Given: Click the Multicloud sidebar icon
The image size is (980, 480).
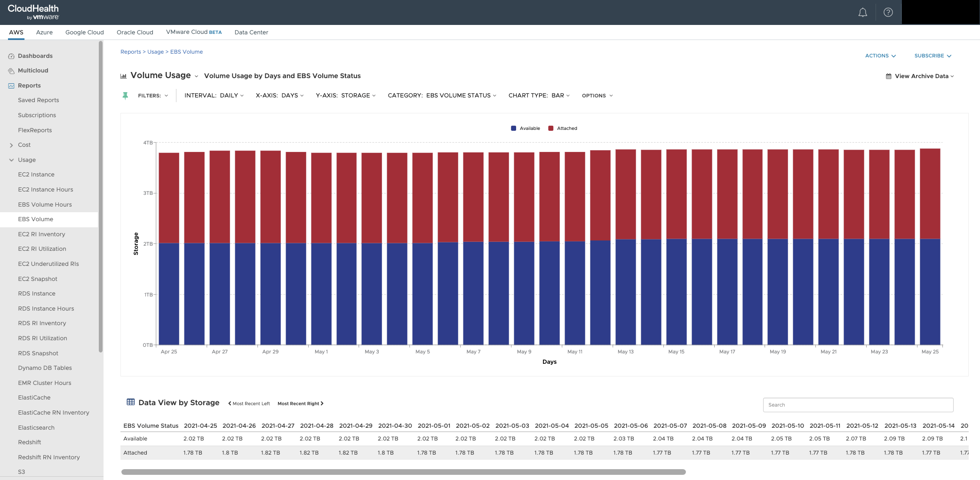Looking at the screenshot, I should point(11,71).
